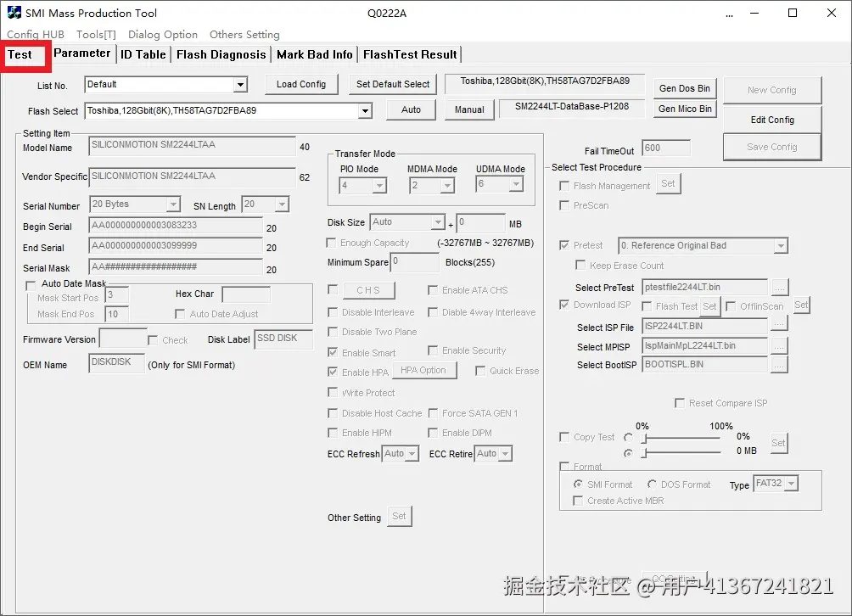
Task: Click the Begin Serial input field
Action: click(176, 226)
